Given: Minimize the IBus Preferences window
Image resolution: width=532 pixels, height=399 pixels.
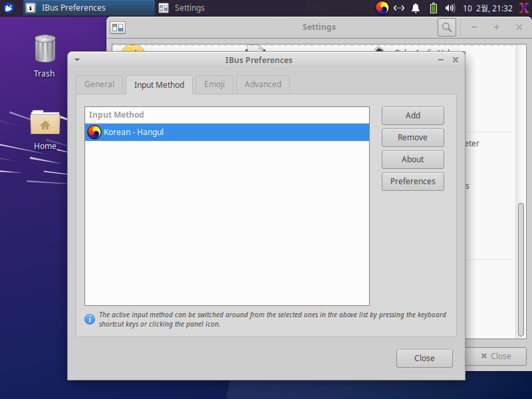Looking at the screenshot, I should pyautogui.click(x=441, y=60).
